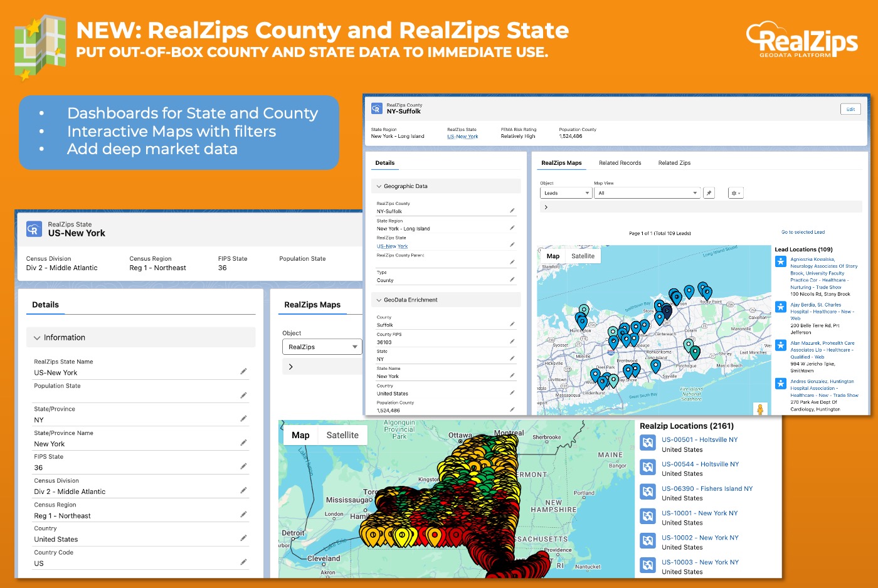Click pencil icon next to County Suffolk
The width and height of the screenshot is (878, 588).
(512, 324)
